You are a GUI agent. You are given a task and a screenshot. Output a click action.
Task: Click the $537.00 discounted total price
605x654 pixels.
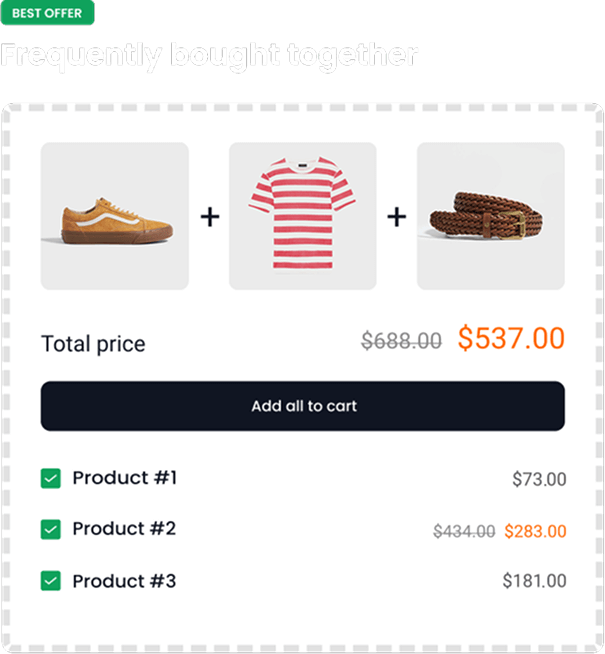tap(511, 339)
